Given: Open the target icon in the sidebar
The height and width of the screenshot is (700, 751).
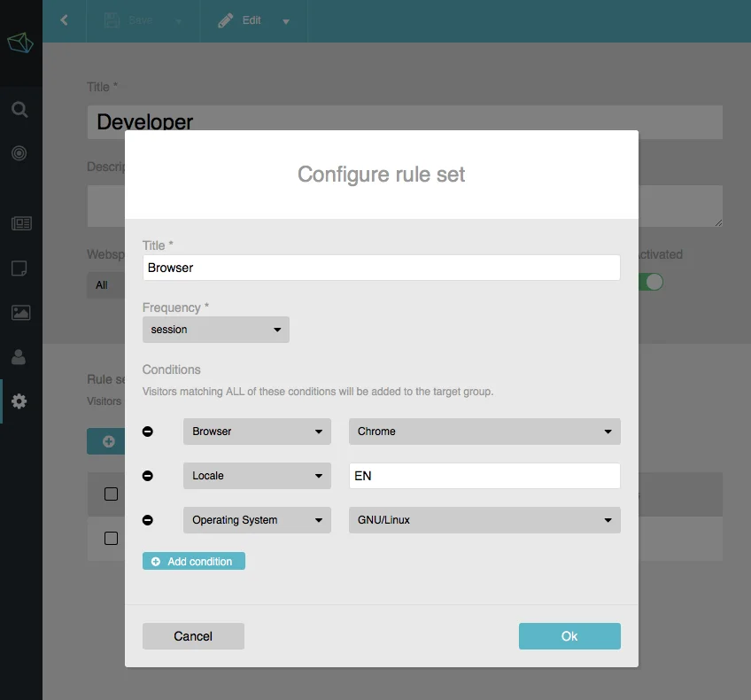Looking at the screenshot, I should click(x=19, y=153).
